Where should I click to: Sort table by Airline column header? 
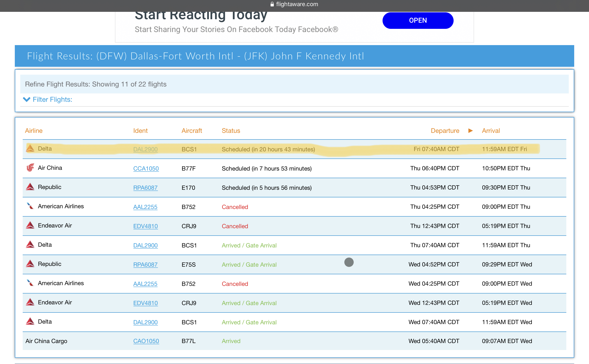click(x=34, y=131)
